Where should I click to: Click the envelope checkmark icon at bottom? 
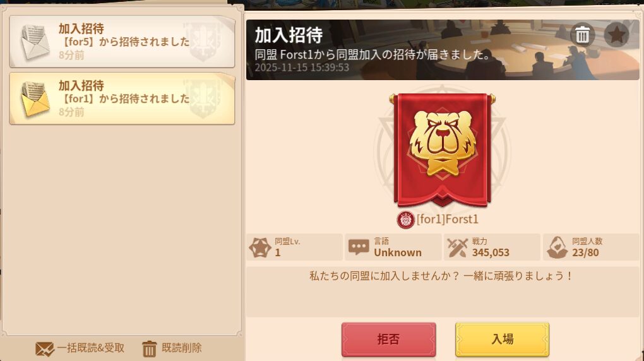[x=44, y=349]
